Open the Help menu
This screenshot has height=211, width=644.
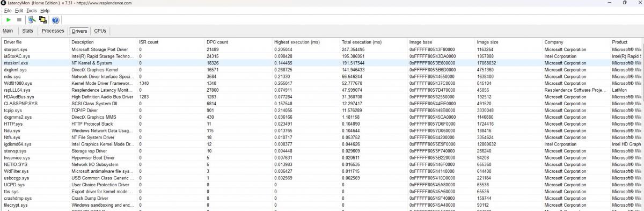[x=45, y=10]
